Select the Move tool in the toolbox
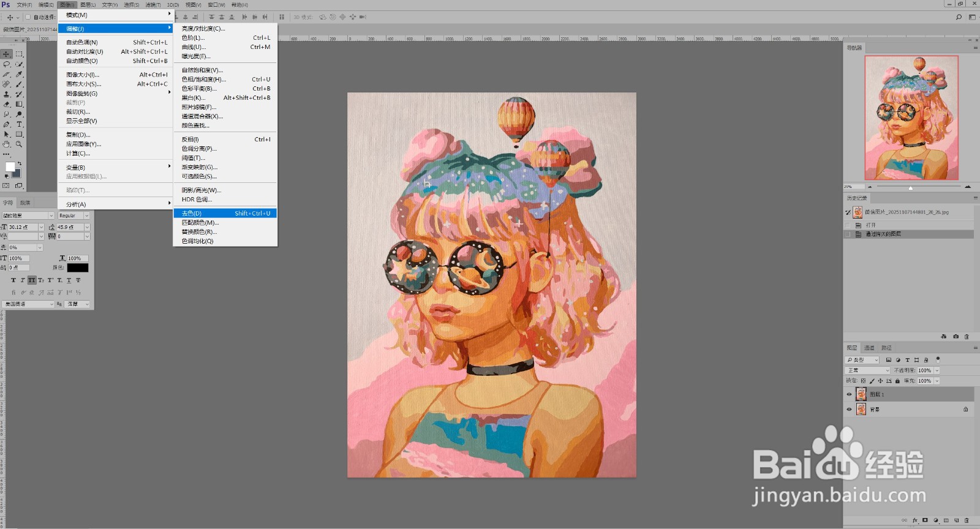The image size is (980, 529). pos(6,54)
